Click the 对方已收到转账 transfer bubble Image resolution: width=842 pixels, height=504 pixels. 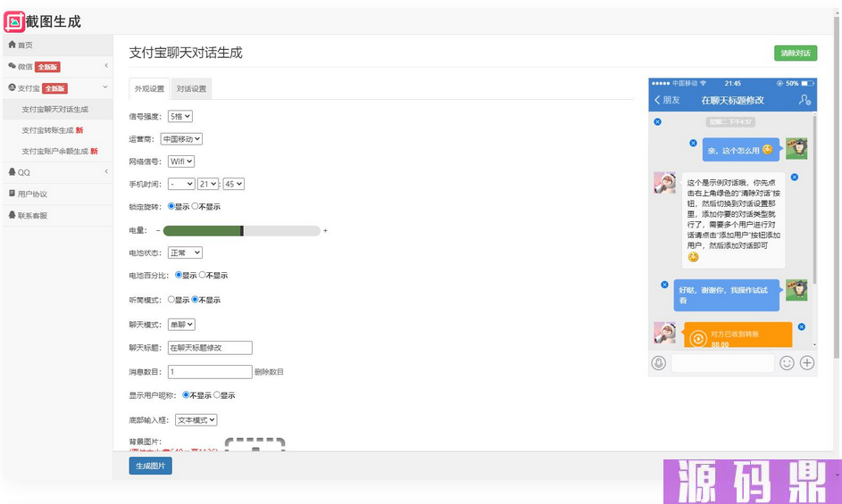pyautogui.click(x=738, y=335)
